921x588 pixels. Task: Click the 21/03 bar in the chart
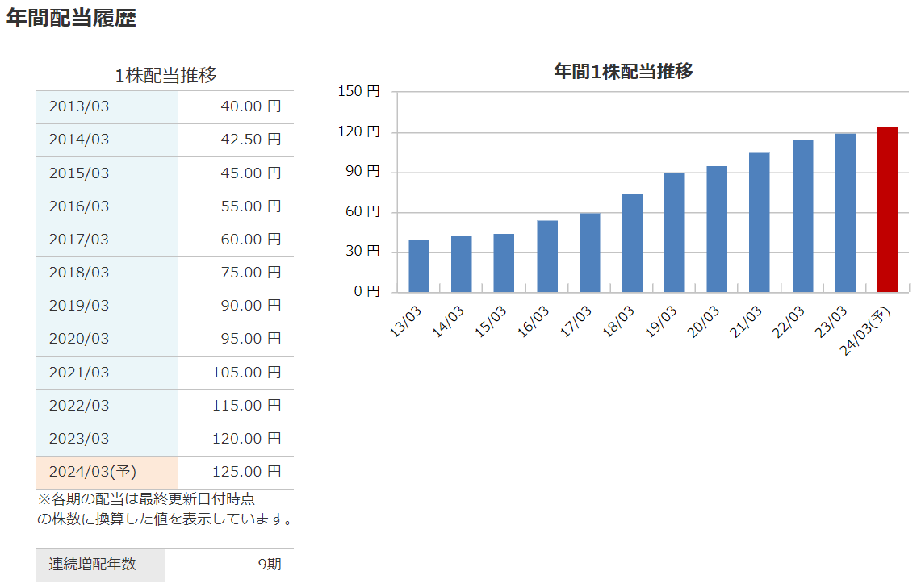[760, 223]
